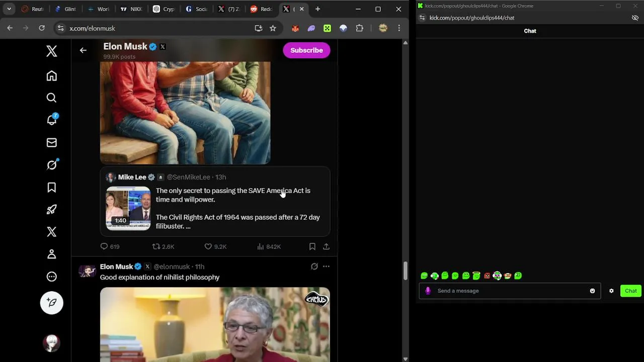The image size is (644, 362).
Task: Send message with green Chat button
Action: pos(631,291)
